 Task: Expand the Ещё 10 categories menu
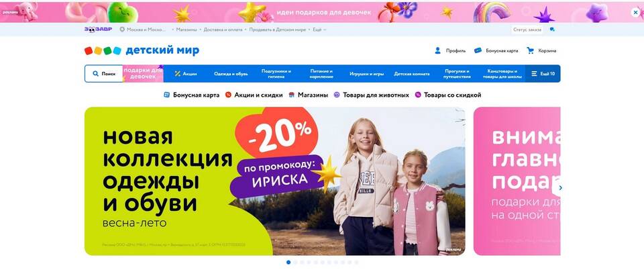point(543,74)
